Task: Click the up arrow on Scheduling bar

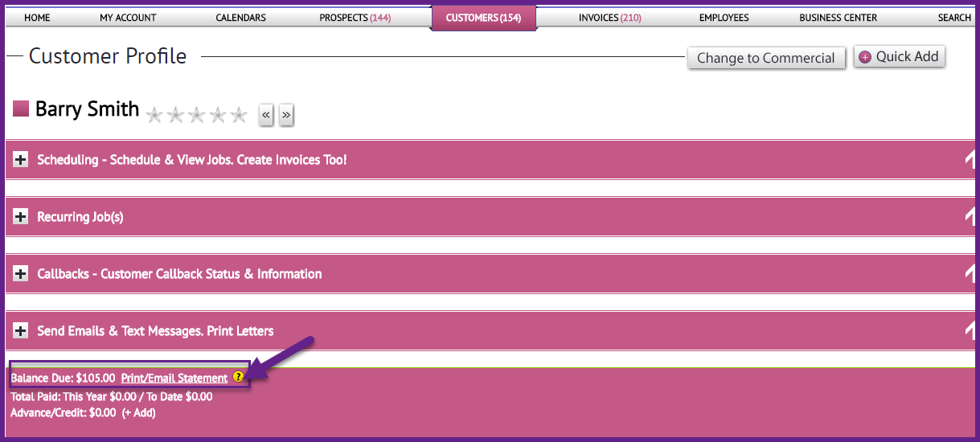Action: (971, 160)
